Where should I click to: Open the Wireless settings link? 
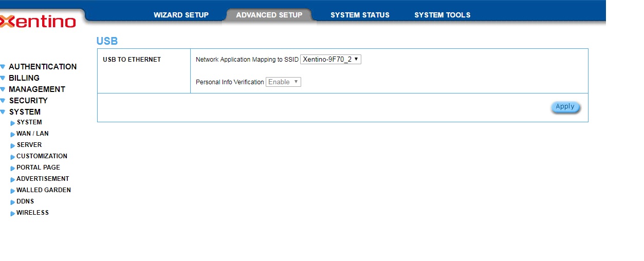click(x=32, y=213)
